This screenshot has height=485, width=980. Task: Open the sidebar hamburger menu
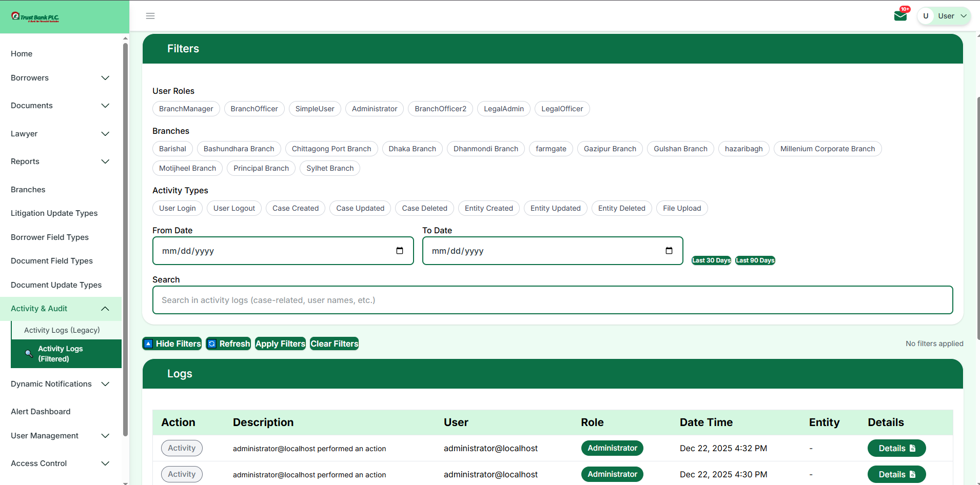click(150, 16)
